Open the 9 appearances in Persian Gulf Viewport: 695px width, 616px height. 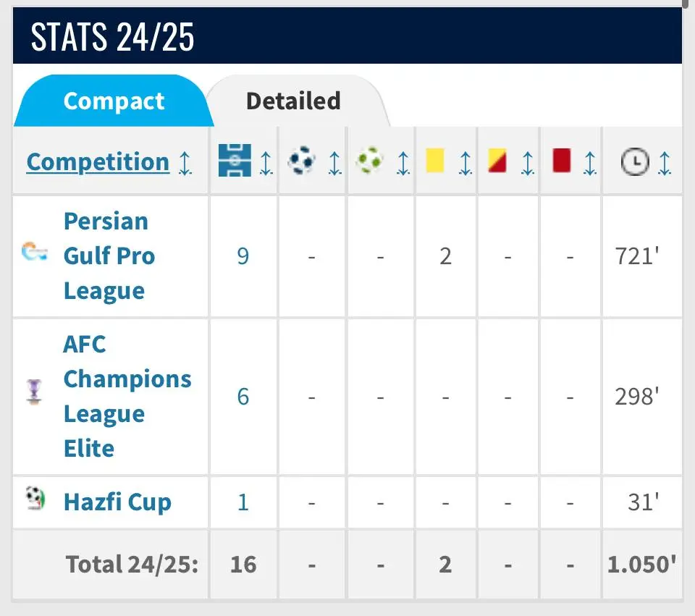click(x=243, y=256)
